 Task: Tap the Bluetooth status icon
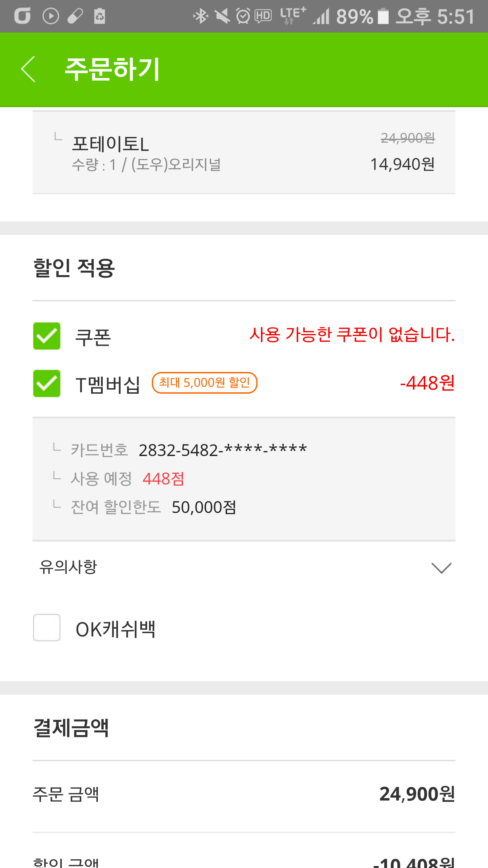pos(200,16)
